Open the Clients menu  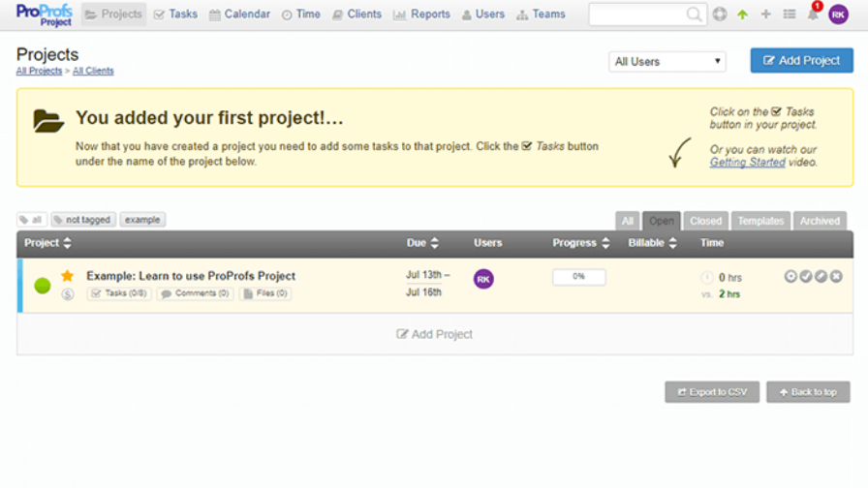pos(357,15)
